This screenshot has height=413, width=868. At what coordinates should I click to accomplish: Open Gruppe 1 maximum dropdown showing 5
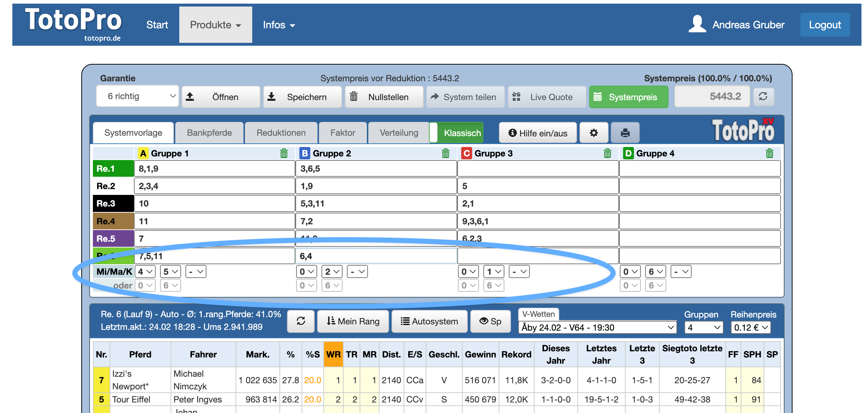point(171,271)
